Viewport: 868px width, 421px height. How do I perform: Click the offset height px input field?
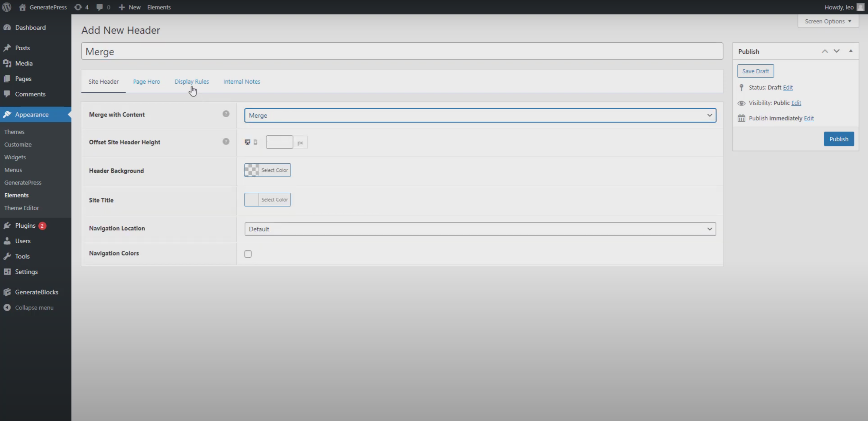click(x=279, y=142)
